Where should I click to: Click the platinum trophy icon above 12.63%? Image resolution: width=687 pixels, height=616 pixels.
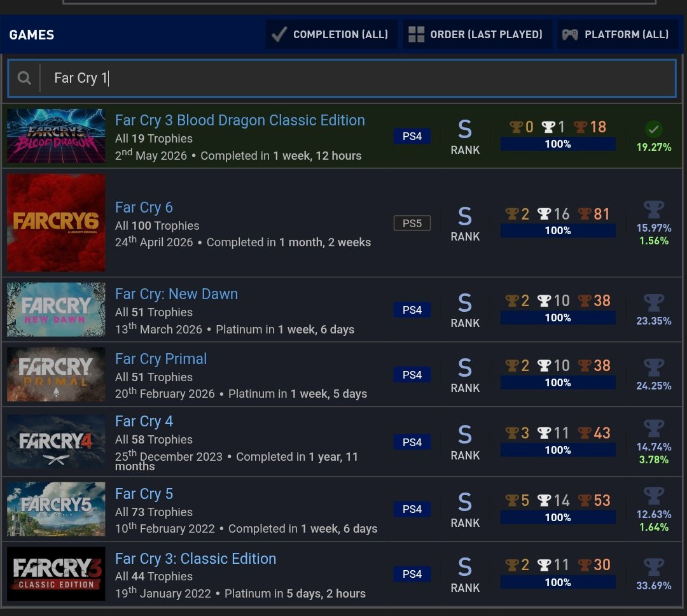point(654,496)
